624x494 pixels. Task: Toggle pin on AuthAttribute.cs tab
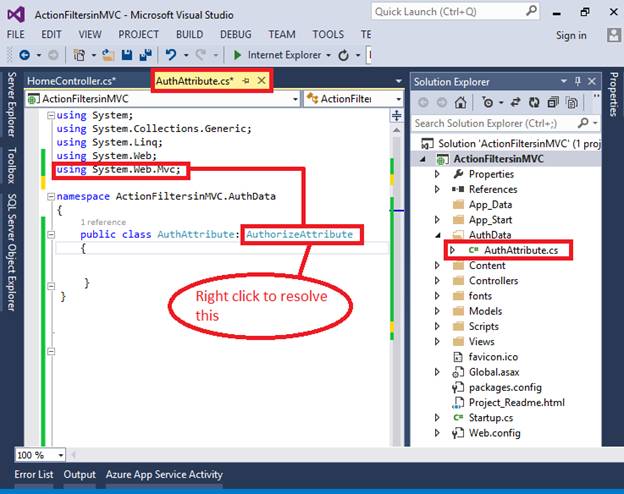(246, 80)
